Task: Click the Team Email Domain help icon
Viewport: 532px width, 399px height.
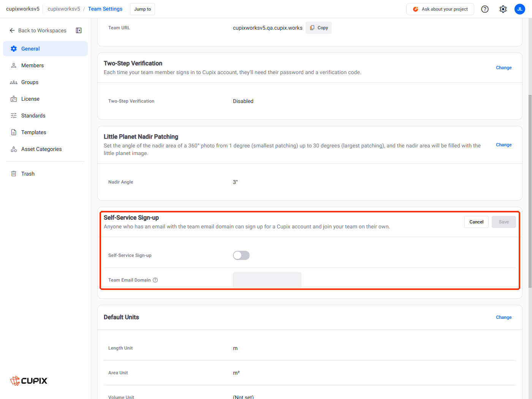Action: [x=155, y=280]
